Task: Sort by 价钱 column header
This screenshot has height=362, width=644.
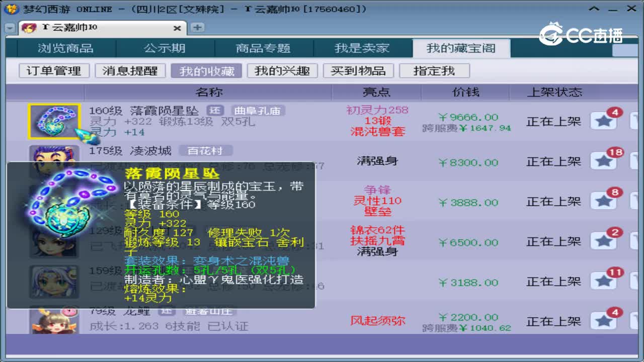Action: tap(465, 92)
